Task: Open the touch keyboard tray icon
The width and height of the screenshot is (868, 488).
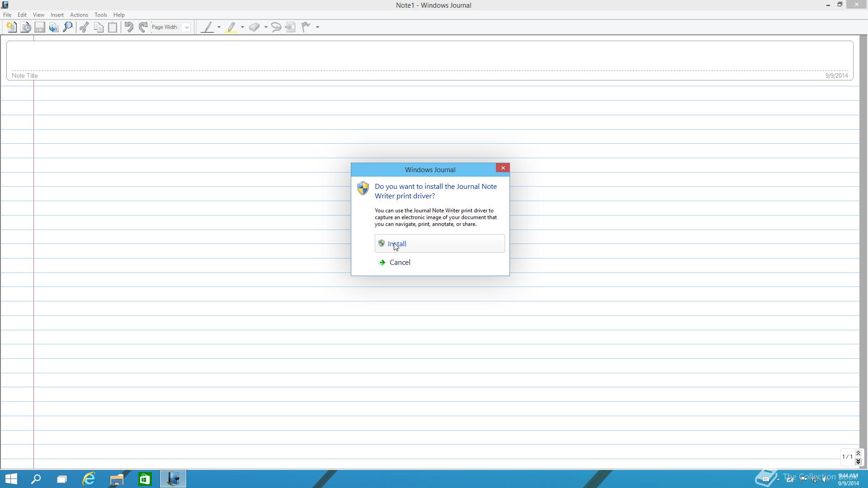Action: 766,479
